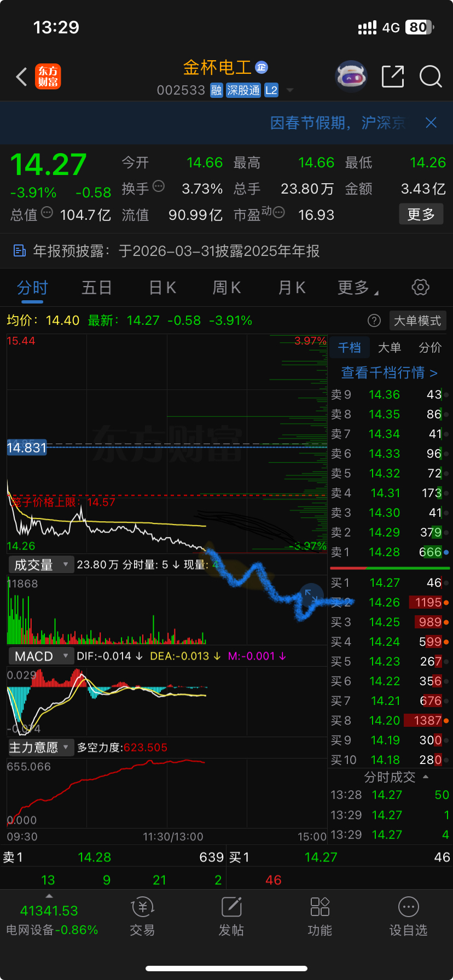This screenshot has width=453, height=980.
Task: Tap the 更多 quote details button
Action: point(421,214)
